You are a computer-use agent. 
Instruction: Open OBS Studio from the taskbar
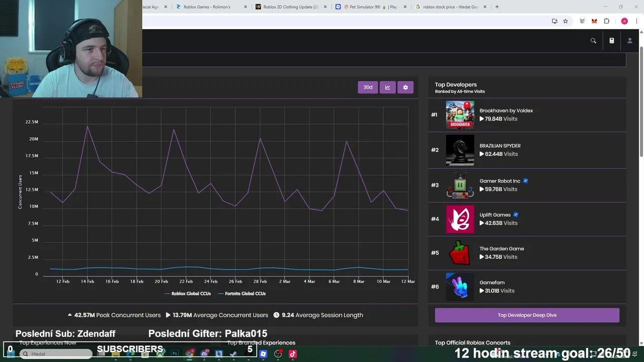[x=278, y=354]
